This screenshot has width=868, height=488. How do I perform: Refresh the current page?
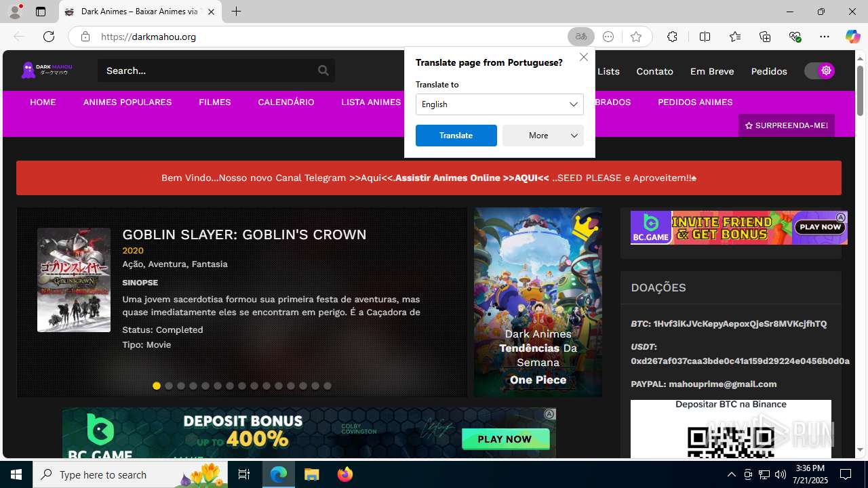pos(49,37)
